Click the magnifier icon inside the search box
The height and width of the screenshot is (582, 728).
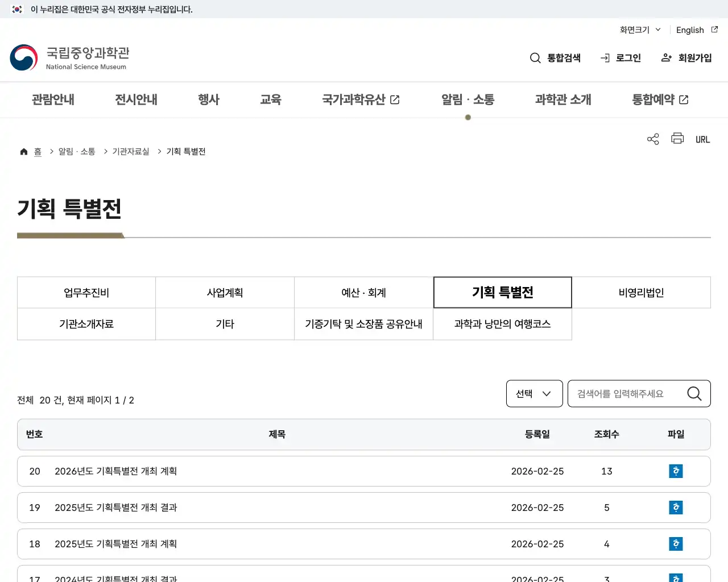pos(694,393)
